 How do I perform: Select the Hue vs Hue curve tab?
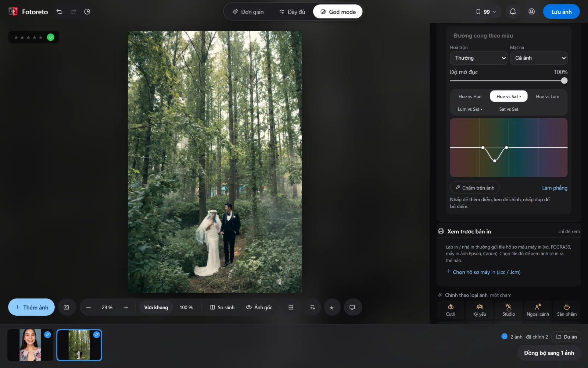(470, 96)
